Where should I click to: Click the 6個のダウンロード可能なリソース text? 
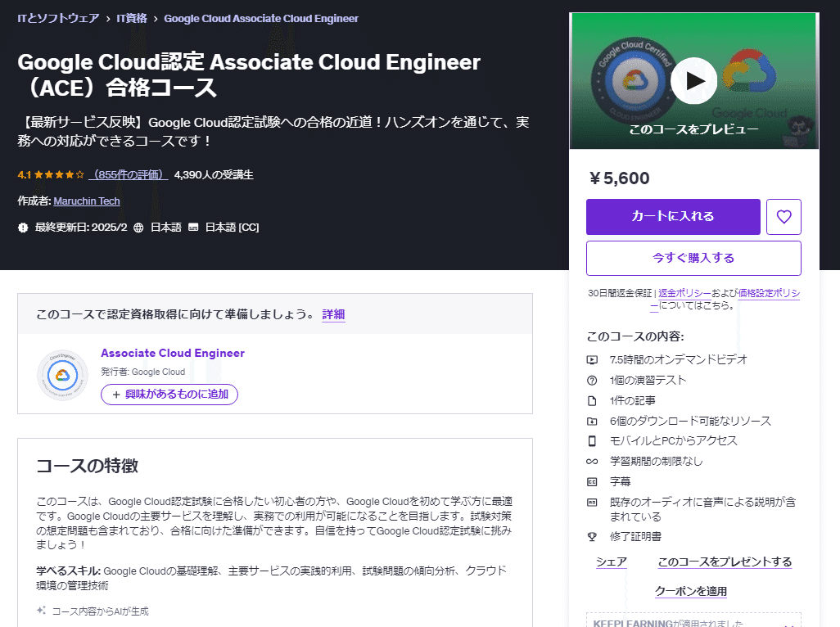coord(690,421)
